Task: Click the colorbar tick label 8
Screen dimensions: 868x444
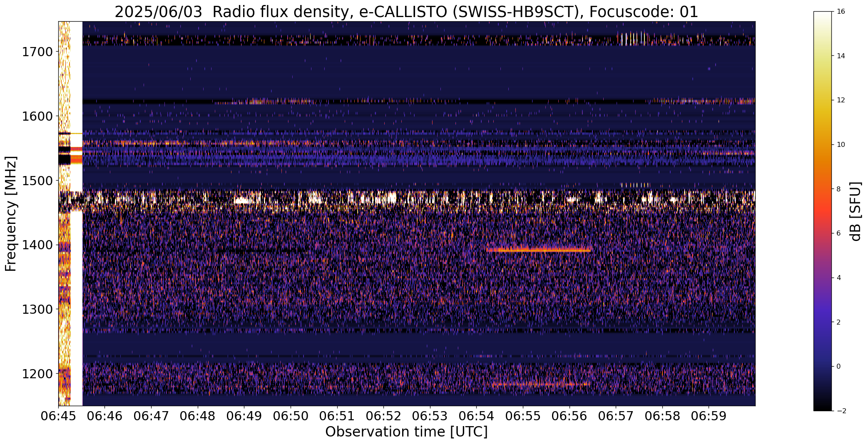Action: click(838, 189)
